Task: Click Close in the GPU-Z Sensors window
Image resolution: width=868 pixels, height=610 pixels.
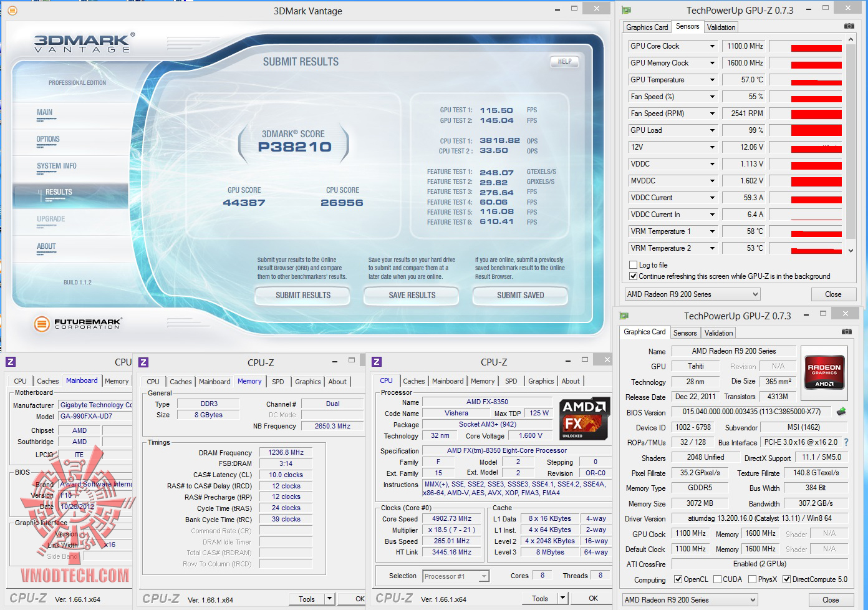Action: point(833,294)
